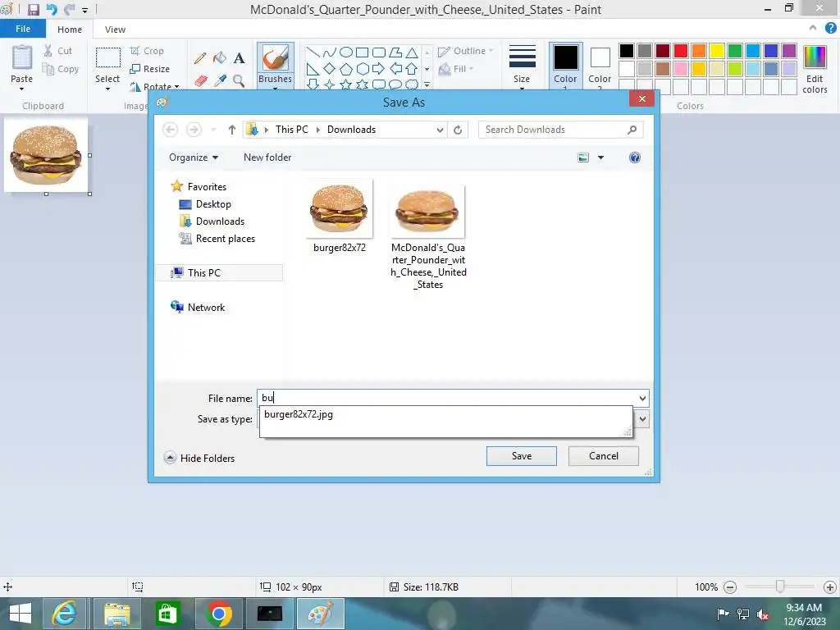Viewport: 840px width, 630px height.
Task: Select the Color 1 black swatch
Action: pos(565,57)
